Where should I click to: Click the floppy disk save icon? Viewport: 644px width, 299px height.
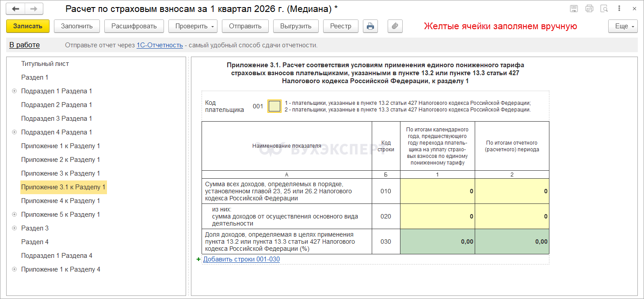point(574,9)
